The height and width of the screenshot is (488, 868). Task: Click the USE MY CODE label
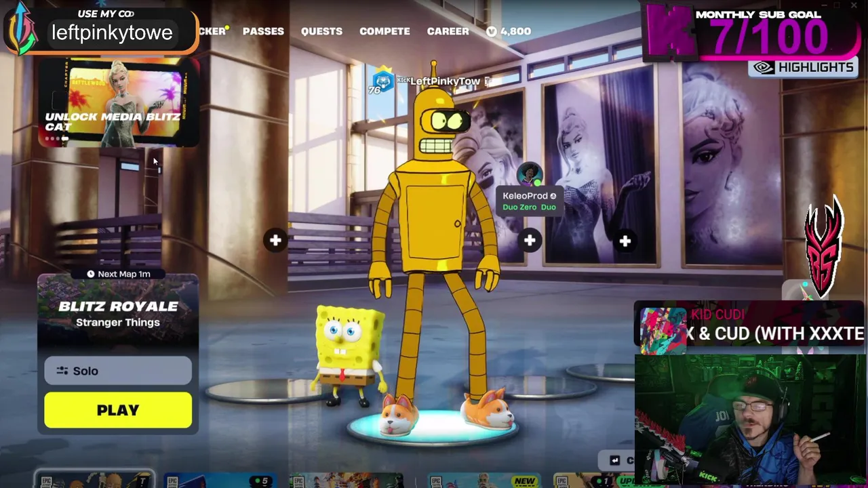point(106,14)
